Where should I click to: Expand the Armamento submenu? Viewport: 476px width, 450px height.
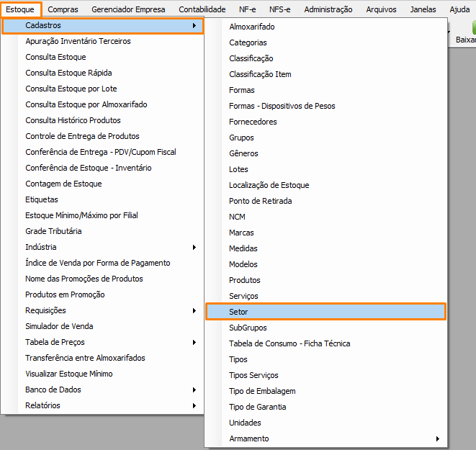coord(249,438)
